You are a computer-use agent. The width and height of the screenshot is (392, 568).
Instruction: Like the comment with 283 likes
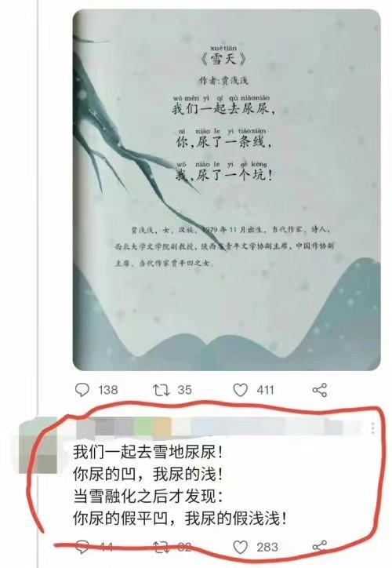[241, 547]
